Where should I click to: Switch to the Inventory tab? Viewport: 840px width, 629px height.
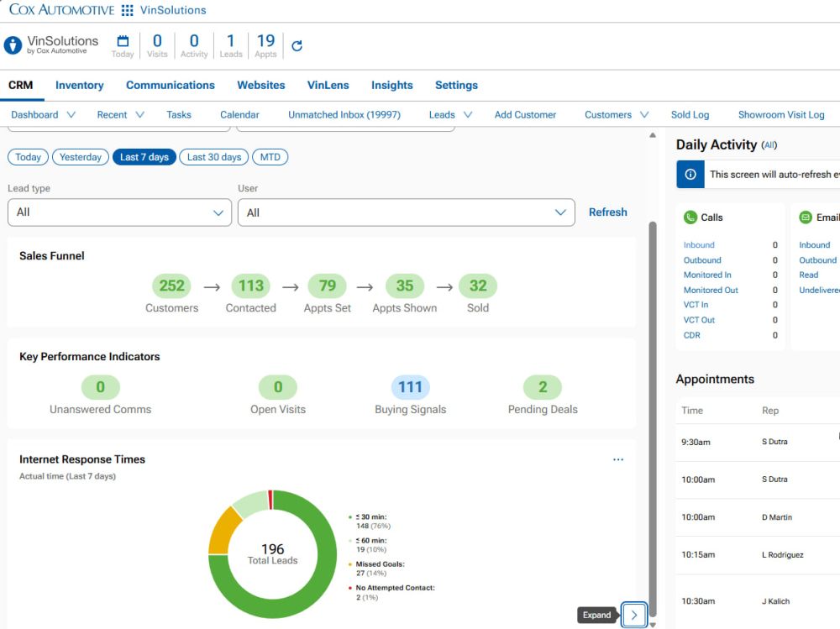[79, 85]
